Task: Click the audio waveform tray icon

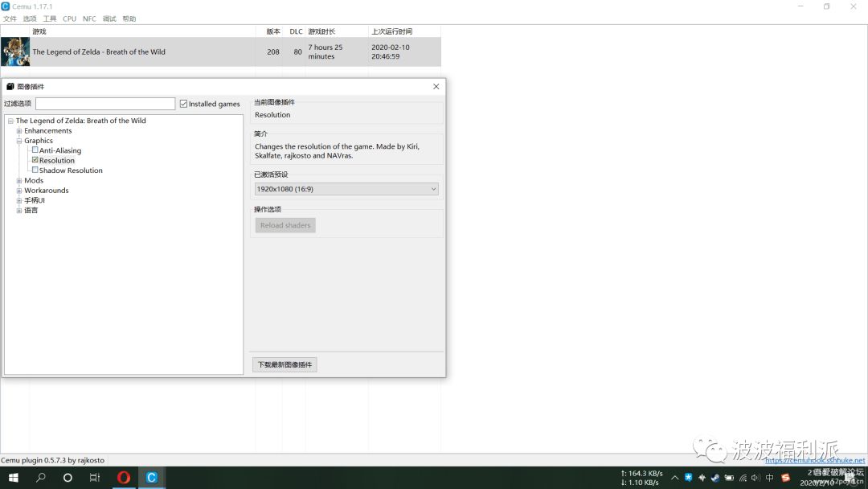Action: coord(702,478)
